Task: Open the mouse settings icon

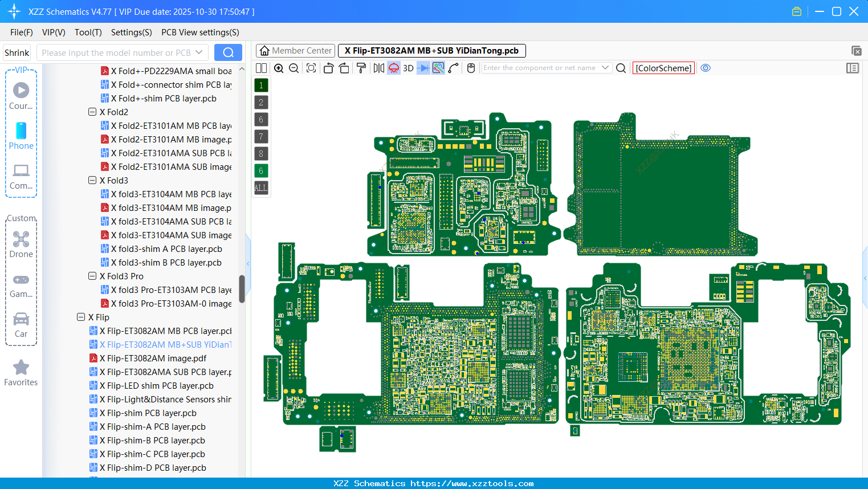Action: point(471,68)
